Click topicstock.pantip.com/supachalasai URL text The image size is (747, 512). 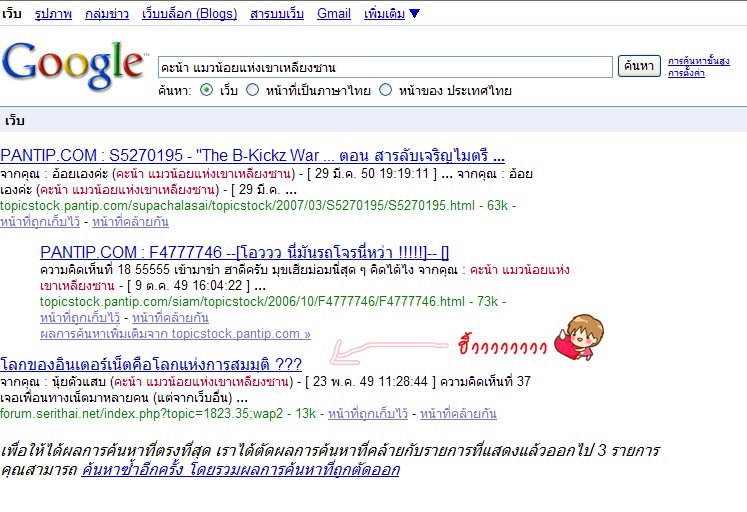(237, 206)
